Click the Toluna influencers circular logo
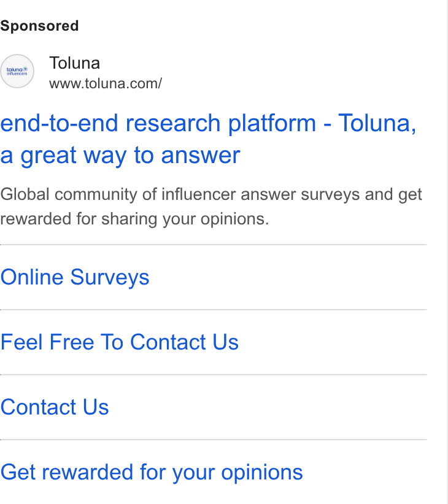 pos(17,71)
